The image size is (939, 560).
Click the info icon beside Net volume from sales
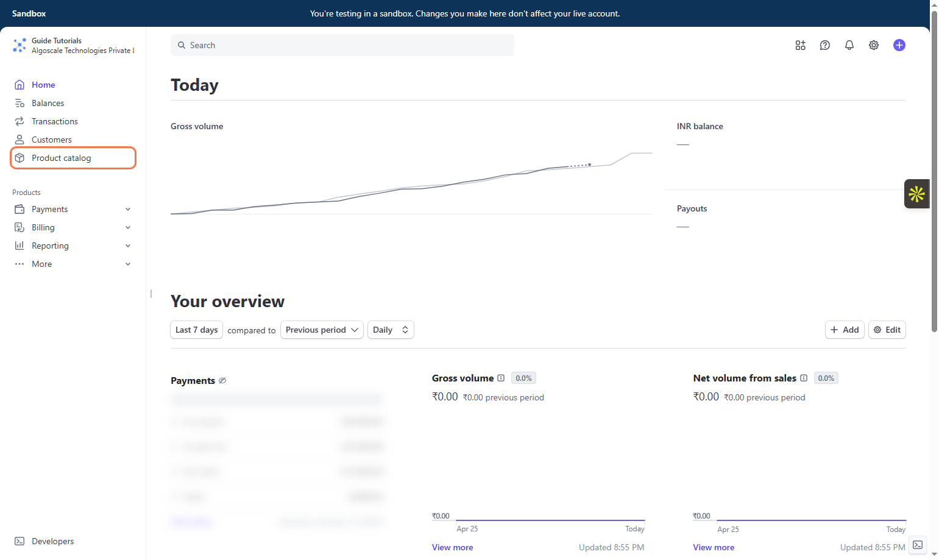tap(804, 378)
